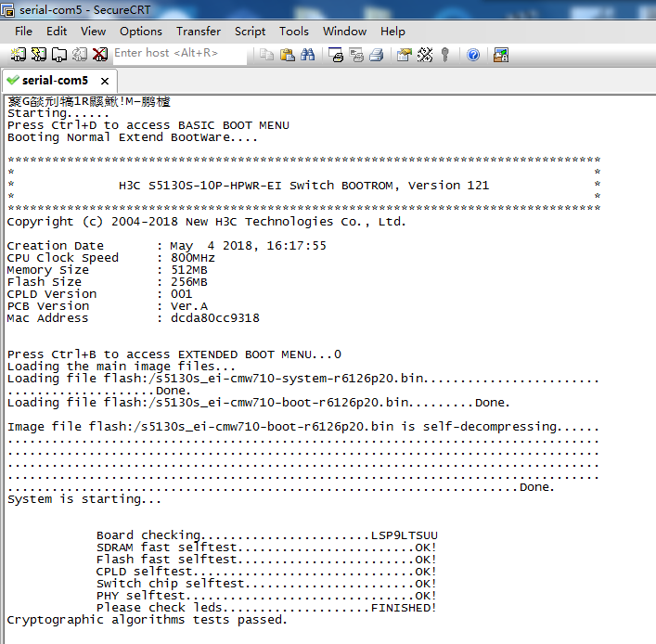
Task: Click the 'System is starting...' line
Action: (84, 499)
